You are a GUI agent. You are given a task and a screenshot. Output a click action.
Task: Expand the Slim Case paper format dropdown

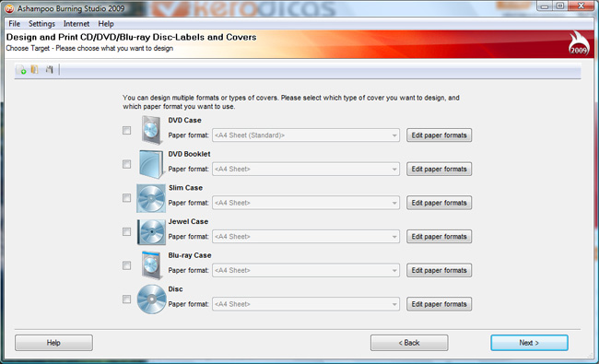pyautogui.click(x=306, y=203)
